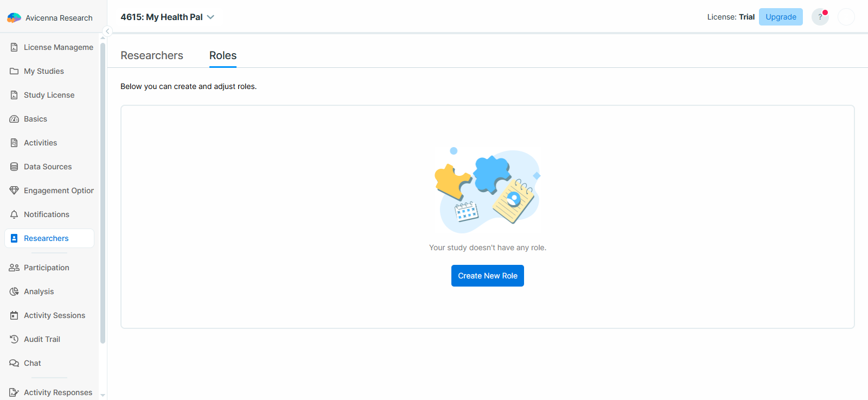This screenshot has width=868, height=400.
Task: Click the Basics gauge icon in sidebar
Action: coord(14,119)
